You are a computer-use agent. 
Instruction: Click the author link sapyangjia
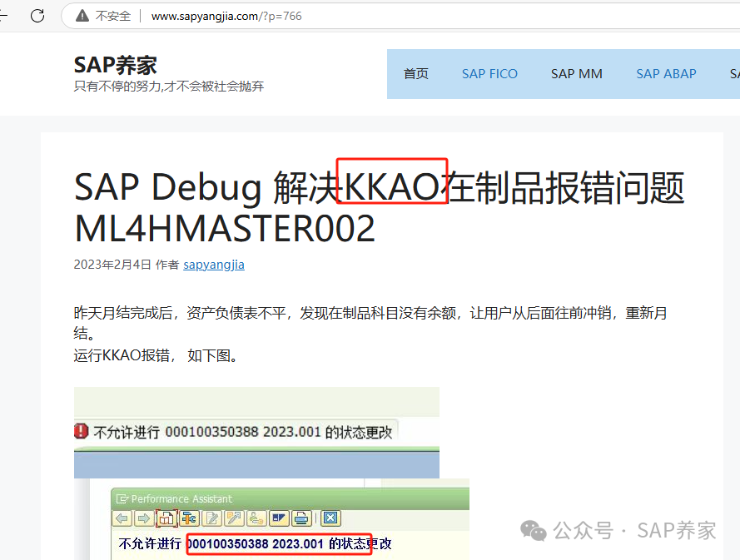(214, 265)
